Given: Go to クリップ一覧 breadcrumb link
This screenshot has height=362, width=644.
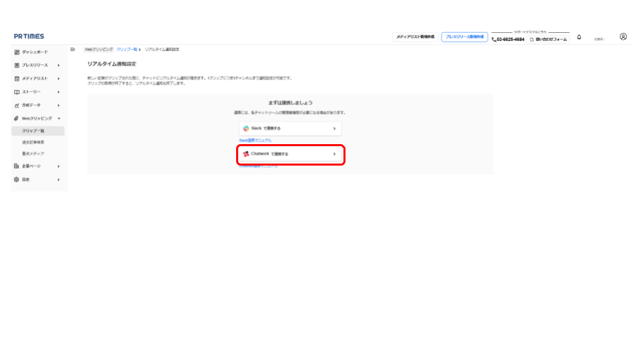Looking at the screenshot, I should [127, 49].
